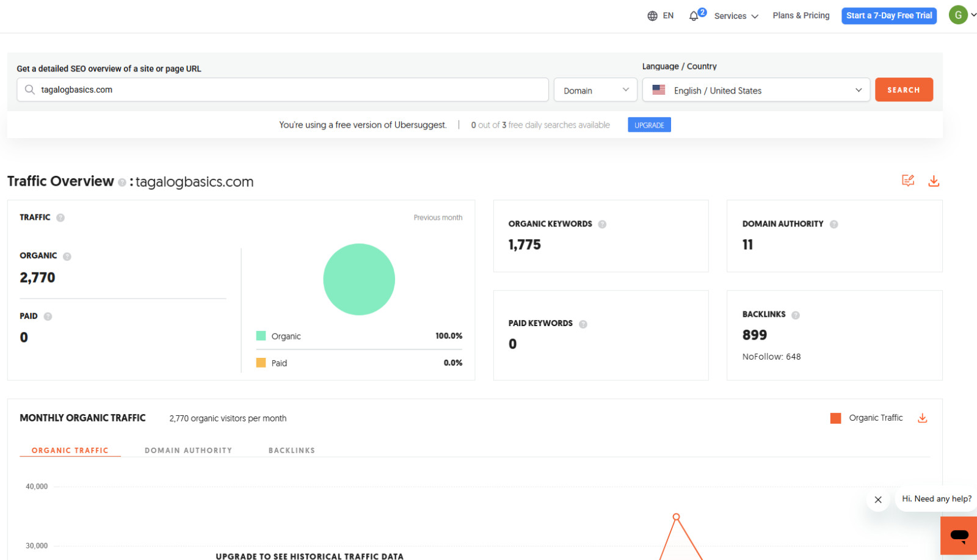This screenshot has height=560, width=977.
Task: Click the 1,775 organic keywords value
Action: tap(525, 245)
